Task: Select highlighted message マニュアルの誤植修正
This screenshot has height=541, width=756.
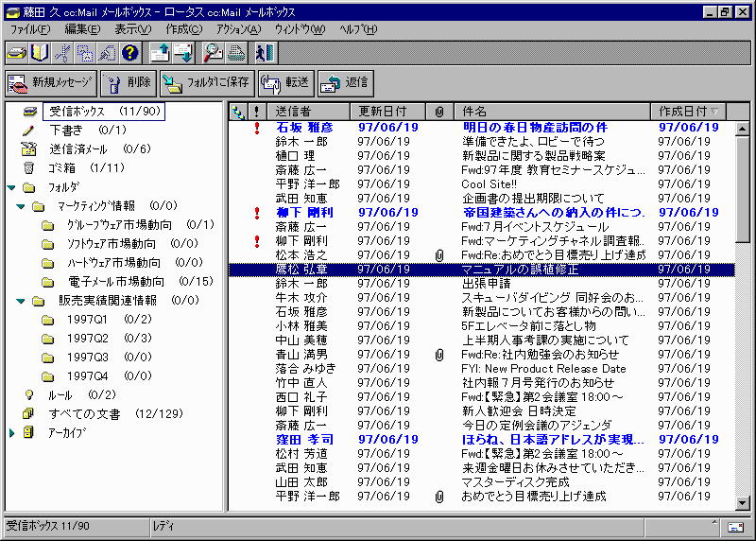Action: pyautogui.click(x=482, y=270)
